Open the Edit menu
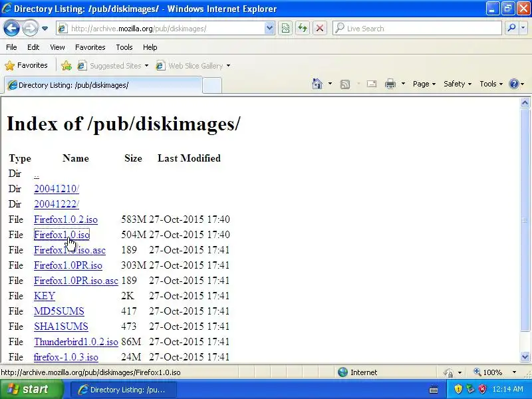The image size is (532, 399). [33, 47]
